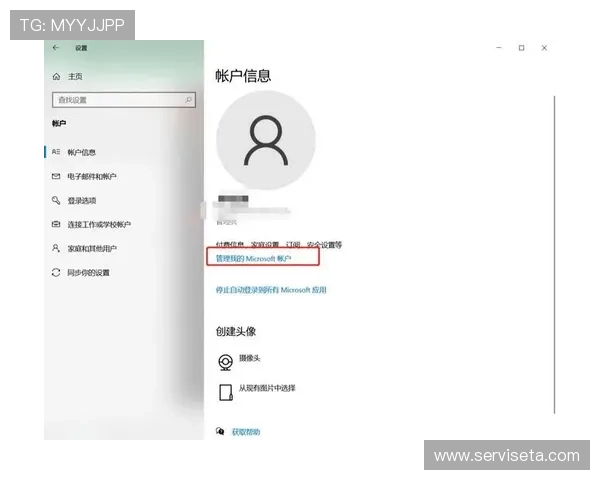Click the 从现有图片中选择 browse icon
This screenshot has width=600, height=480.
click(226, 392)
